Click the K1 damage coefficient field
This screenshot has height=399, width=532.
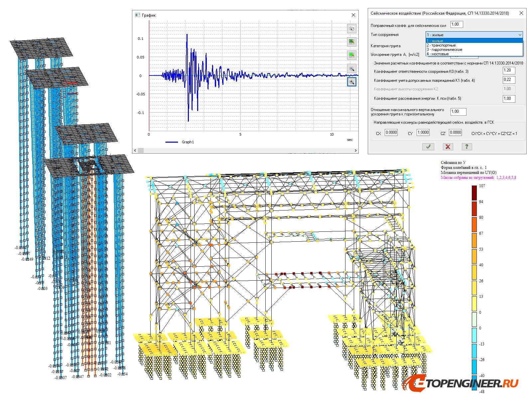[509, 80]
